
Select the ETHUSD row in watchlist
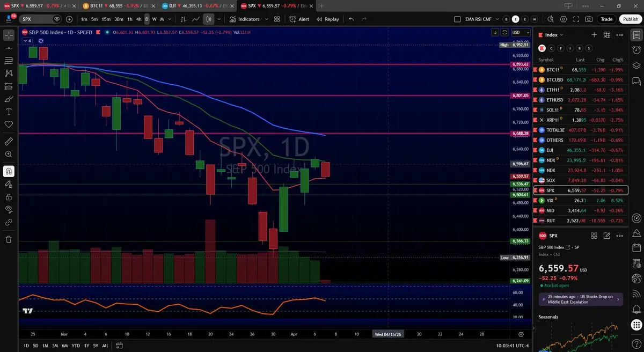(581, 100)
